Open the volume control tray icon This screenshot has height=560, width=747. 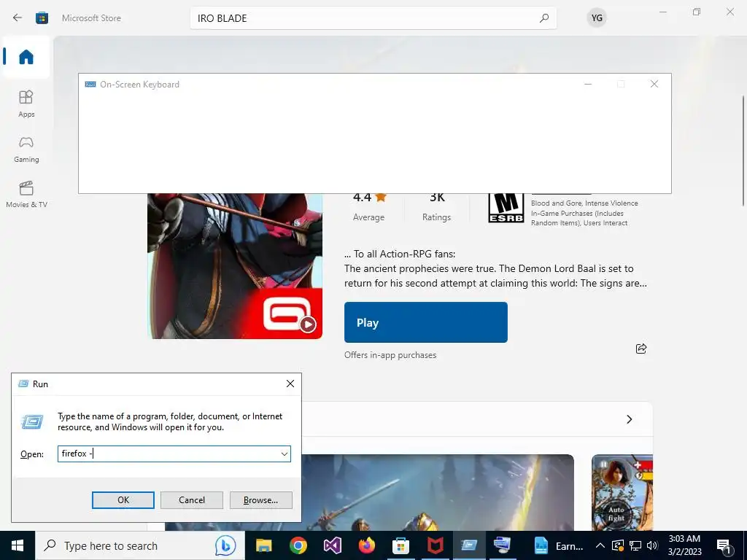point(652,545)
